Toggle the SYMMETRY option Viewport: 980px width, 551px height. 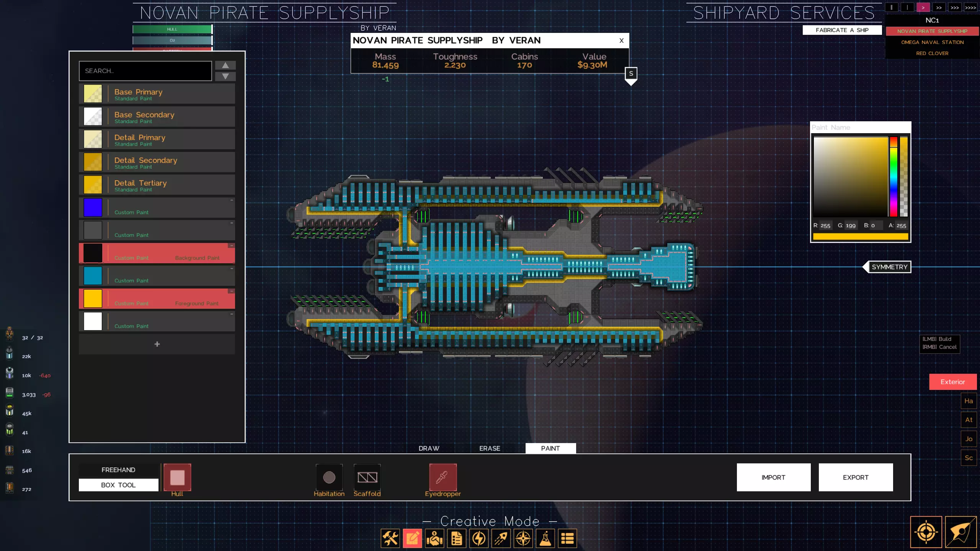[x=889, y=267]
